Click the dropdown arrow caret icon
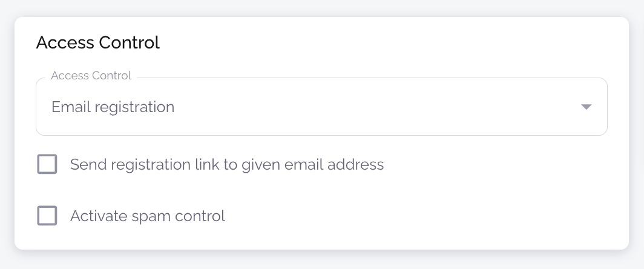This screenshot has width=644, height=269. 585,107
